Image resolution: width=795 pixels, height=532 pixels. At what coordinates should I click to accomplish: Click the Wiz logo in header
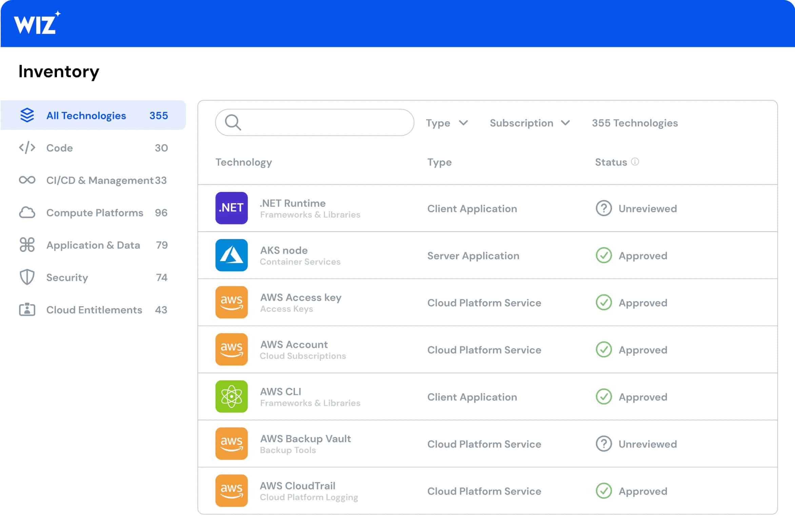[x=37, y=23]
